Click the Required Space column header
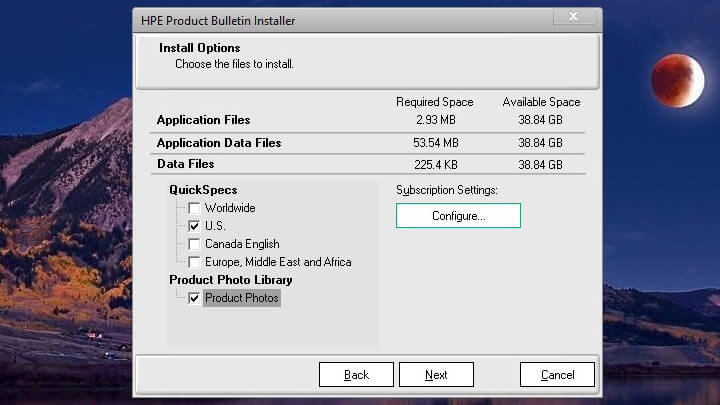 tap(434, 102)
